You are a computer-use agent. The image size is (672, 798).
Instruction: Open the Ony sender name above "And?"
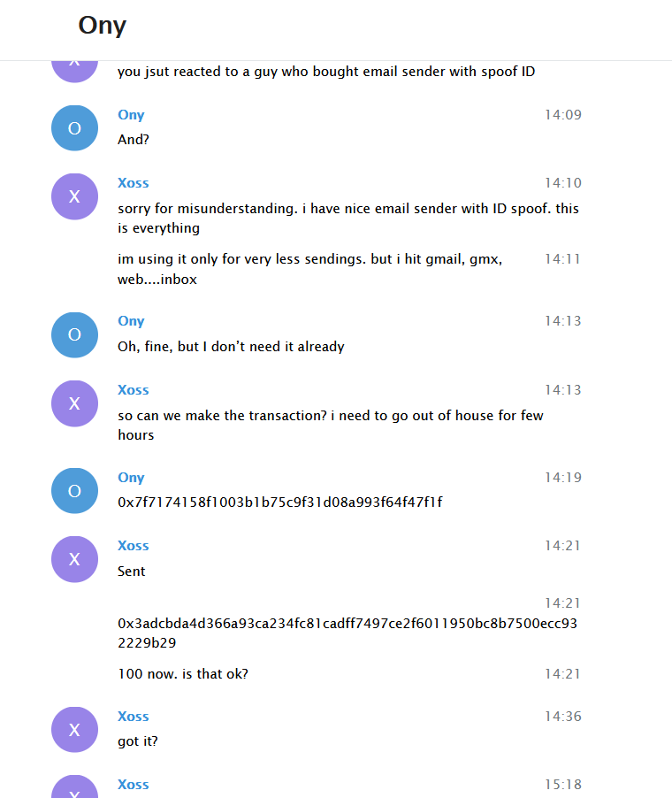(131, 115)
